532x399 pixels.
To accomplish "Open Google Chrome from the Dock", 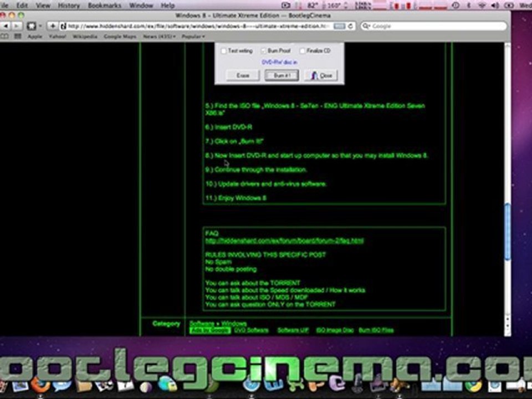I will [x=473, y=386].
